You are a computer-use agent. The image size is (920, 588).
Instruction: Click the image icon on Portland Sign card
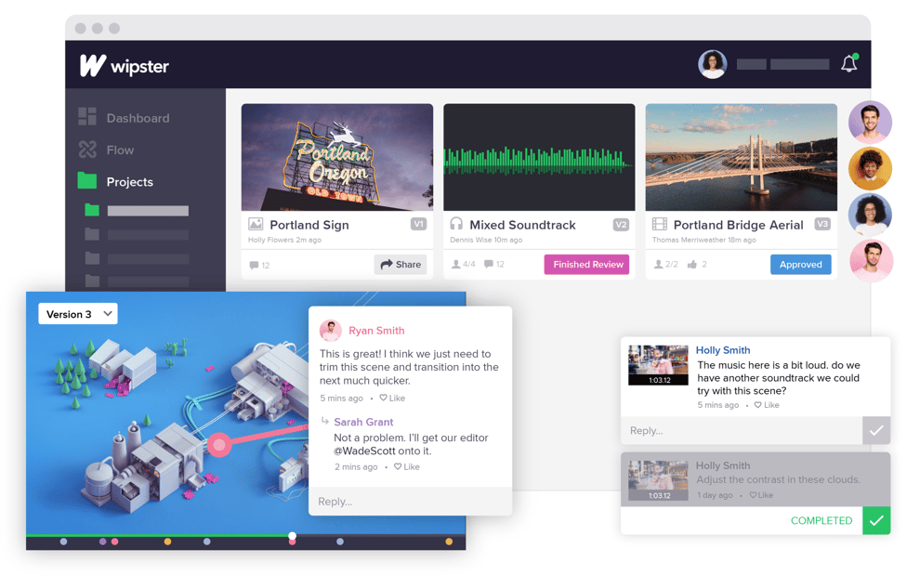point(254,224)
